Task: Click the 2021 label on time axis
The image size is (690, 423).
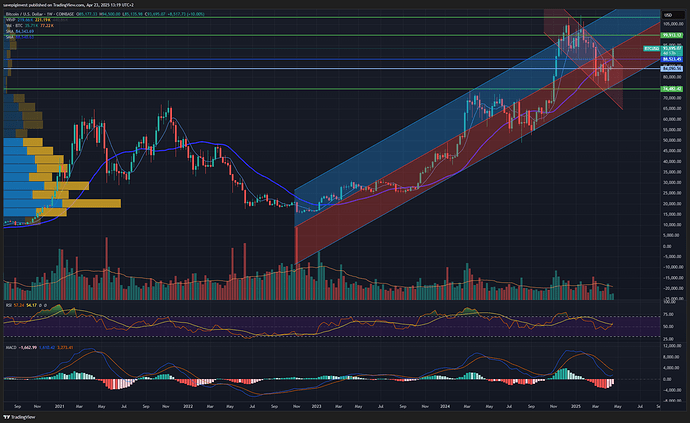Action: [59, 406]
